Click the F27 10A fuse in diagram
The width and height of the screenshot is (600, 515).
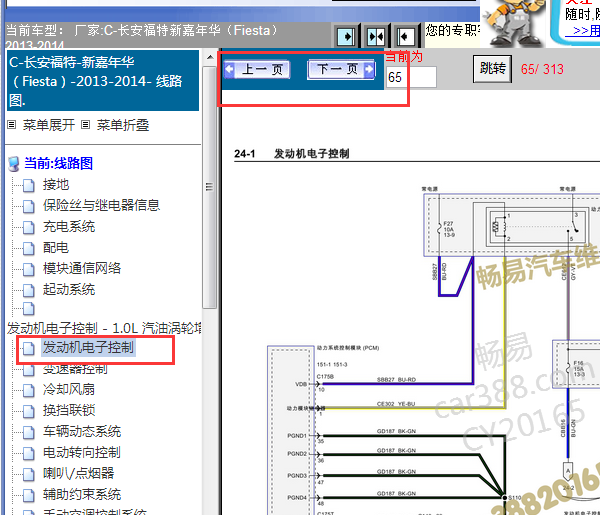(445, 229)
